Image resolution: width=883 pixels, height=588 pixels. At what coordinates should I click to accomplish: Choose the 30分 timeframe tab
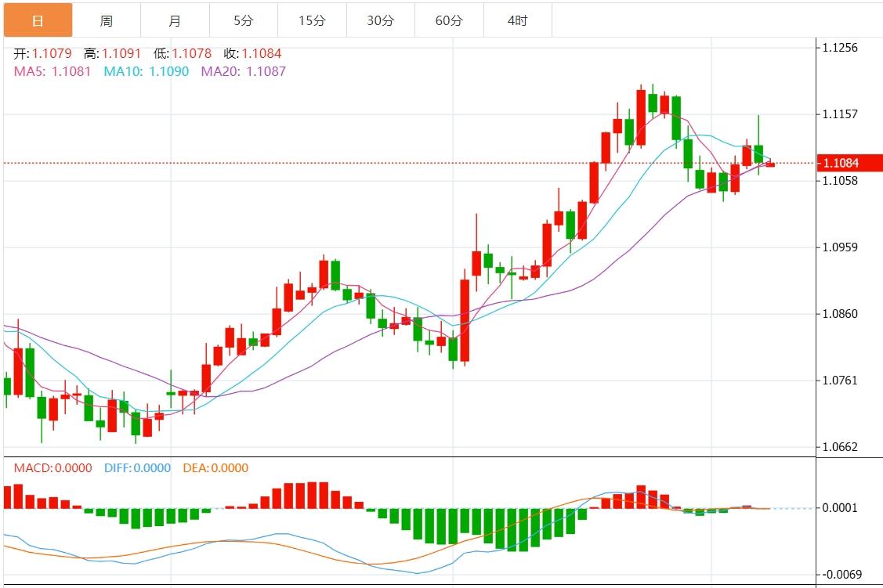click(380, 20)
